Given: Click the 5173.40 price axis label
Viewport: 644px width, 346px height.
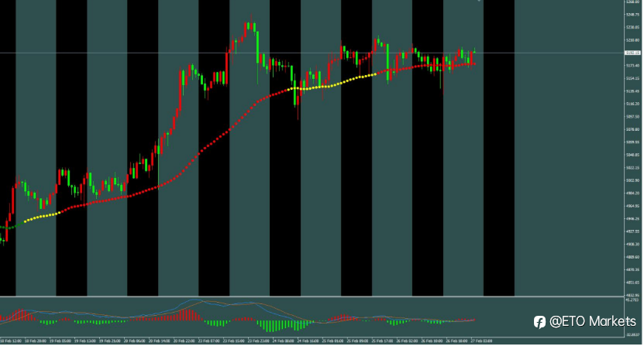Looking at the screenshot, I should [633, 66].
